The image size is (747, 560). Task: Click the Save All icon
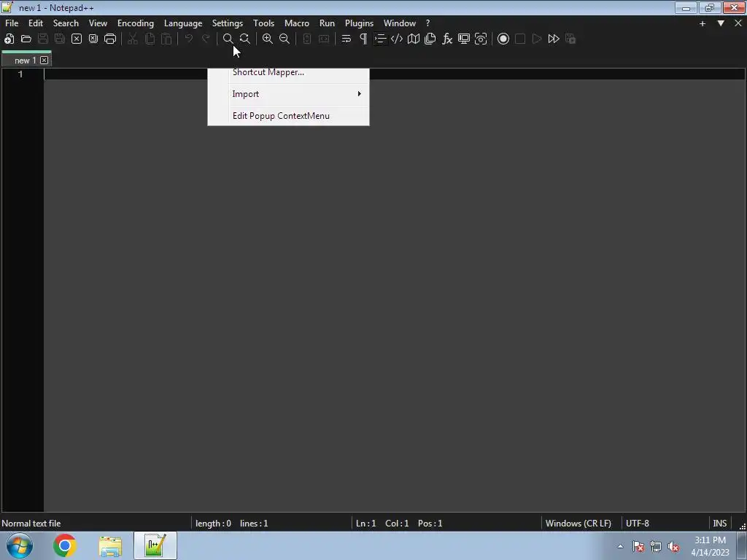pyautogui.click(x=60, y=39)
